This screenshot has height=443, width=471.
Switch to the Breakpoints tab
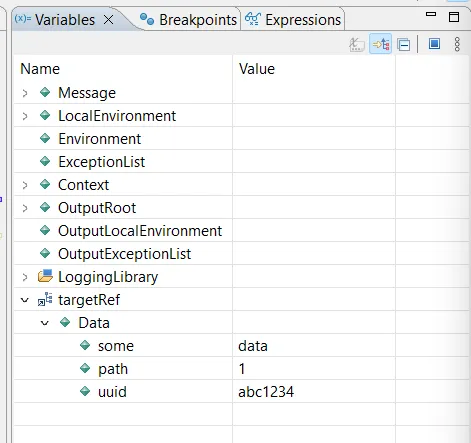point(188,20)
